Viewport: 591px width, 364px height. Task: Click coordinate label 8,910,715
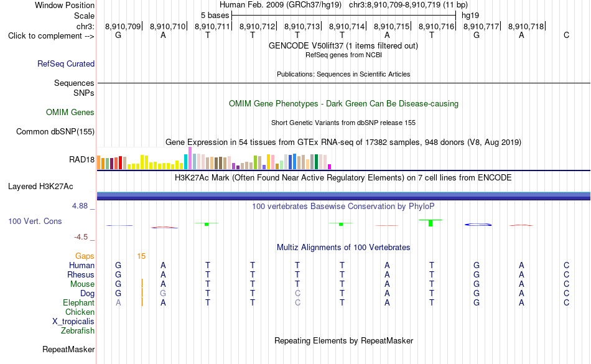(x=391, y=26)
